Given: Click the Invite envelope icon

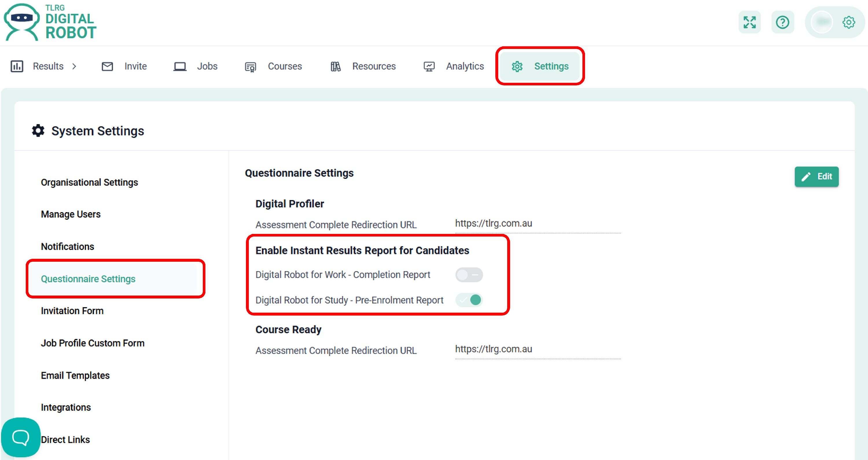Looking at the screenshot, I should [x=107, y=66].
